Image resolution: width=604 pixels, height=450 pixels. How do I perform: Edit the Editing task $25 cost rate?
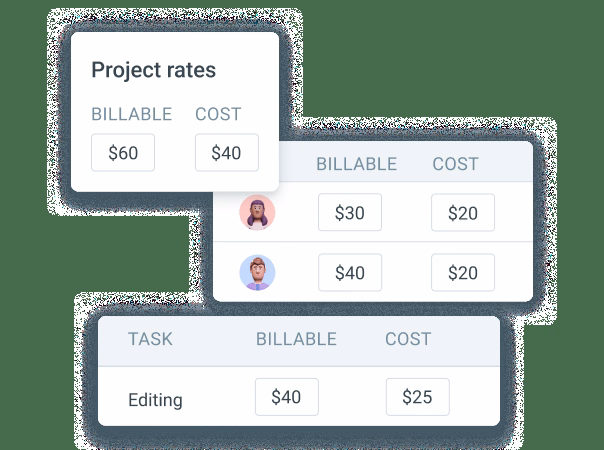pyautogui.click(x=417, y=397)
